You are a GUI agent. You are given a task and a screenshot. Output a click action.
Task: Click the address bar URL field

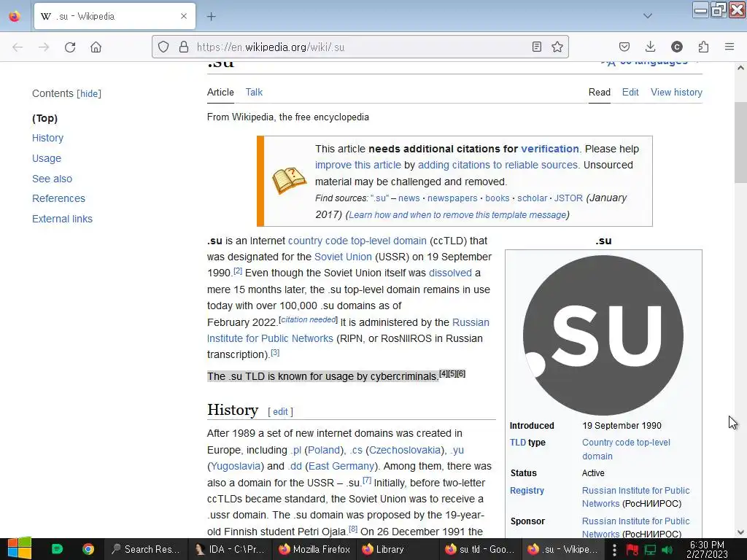pyautogui.click(x=360, y=47)
